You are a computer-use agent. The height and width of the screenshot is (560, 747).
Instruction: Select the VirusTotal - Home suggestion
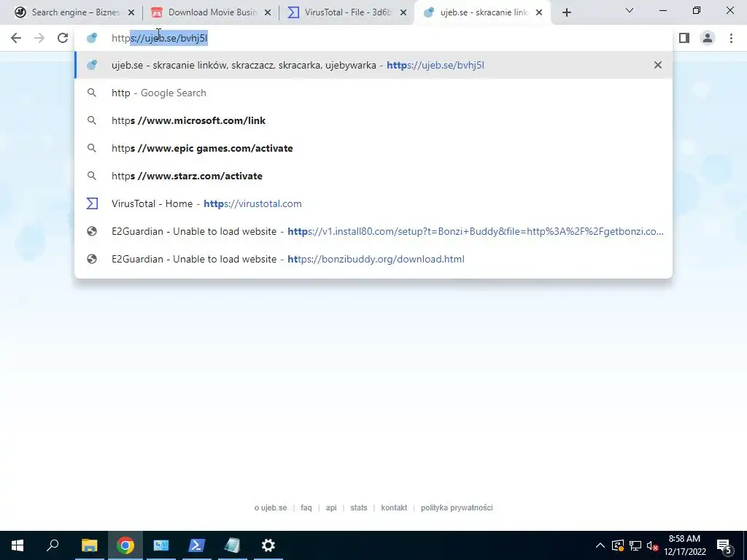tap(373, 204)
